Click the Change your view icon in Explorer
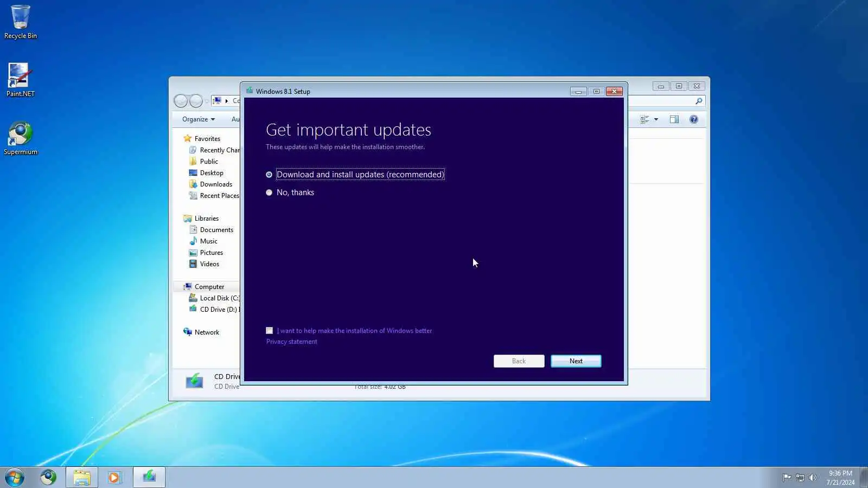 point(644,119)
